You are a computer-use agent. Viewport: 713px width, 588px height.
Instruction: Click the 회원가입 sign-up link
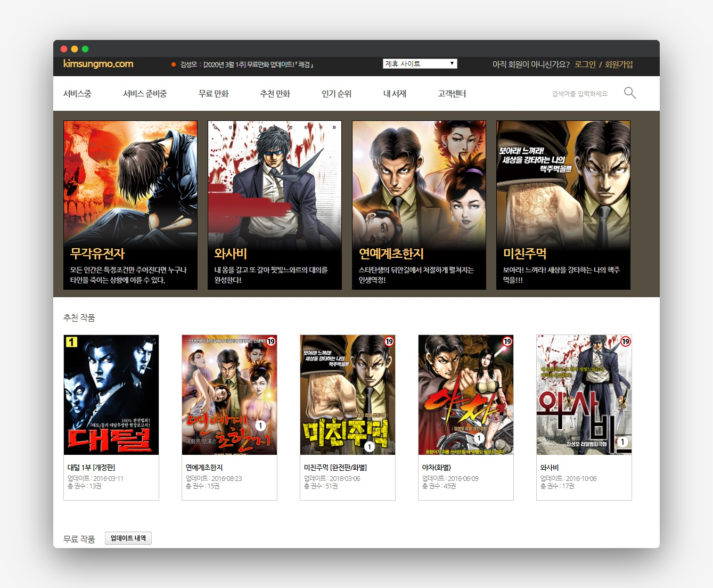tap(619, 64)
